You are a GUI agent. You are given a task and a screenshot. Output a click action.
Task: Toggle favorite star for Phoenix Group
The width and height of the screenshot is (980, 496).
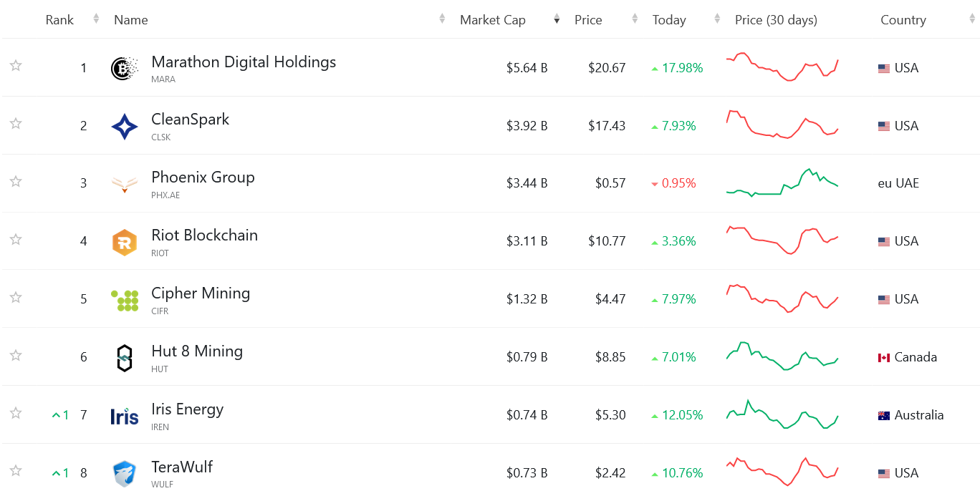point(16,182)
